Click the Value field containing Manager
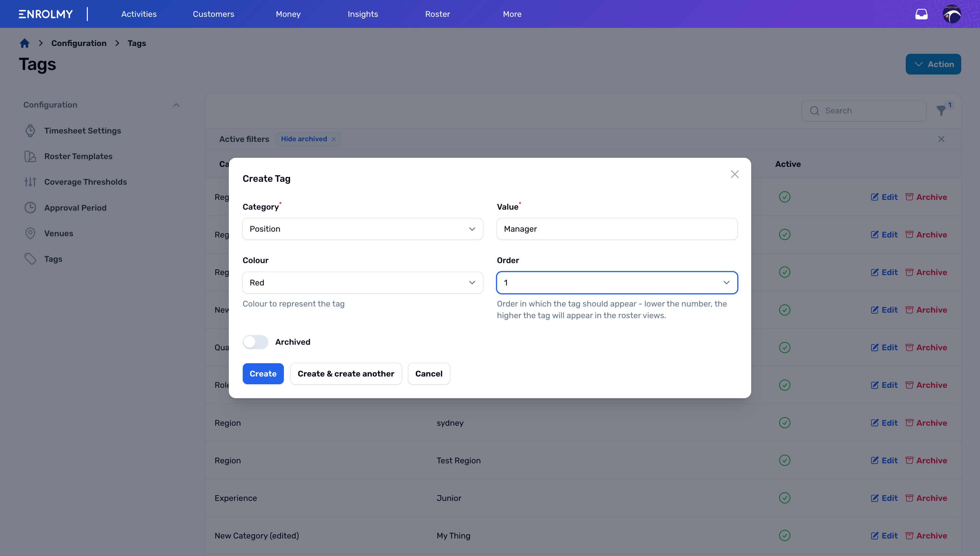 [616, 229]
